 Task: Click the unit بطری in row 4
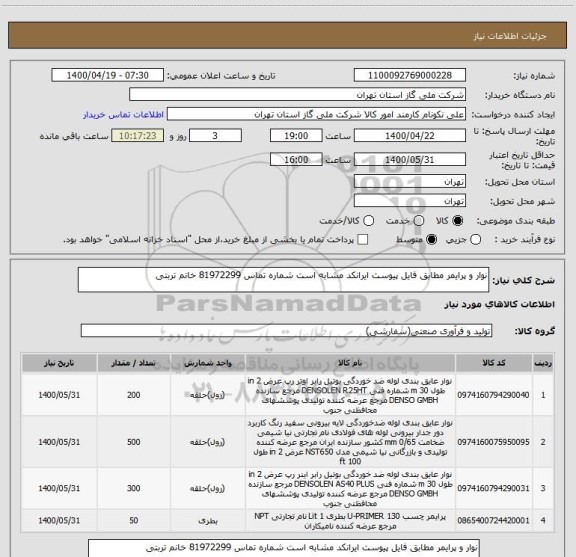(208, 521)
